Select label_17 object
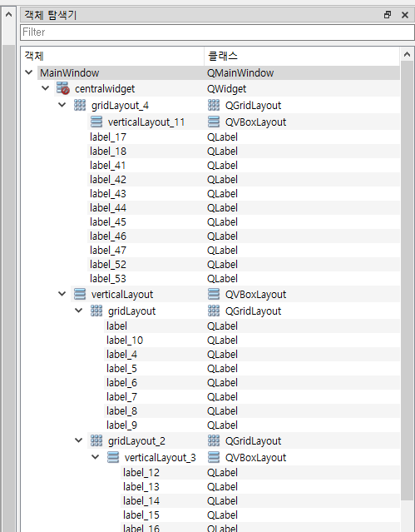This screenshot has width=415, height=532. pos(108,137)
